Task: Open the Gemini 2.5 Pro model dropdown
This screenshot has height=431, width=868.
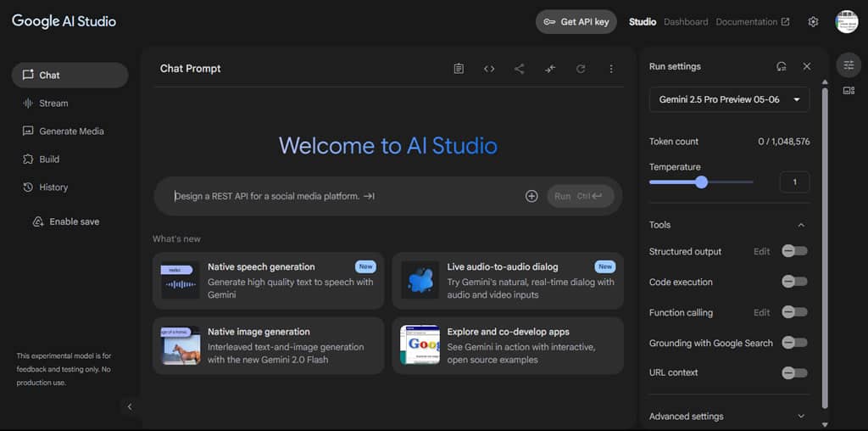Action: pos(729,99)
